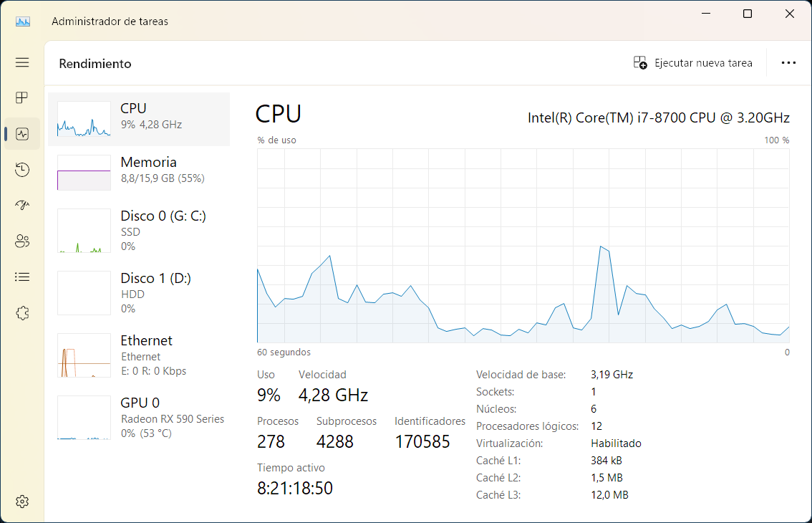Viewport: 812px width, 523px height.
Task: Maximize the Administrador de tareas window
Action: (747, 14)
